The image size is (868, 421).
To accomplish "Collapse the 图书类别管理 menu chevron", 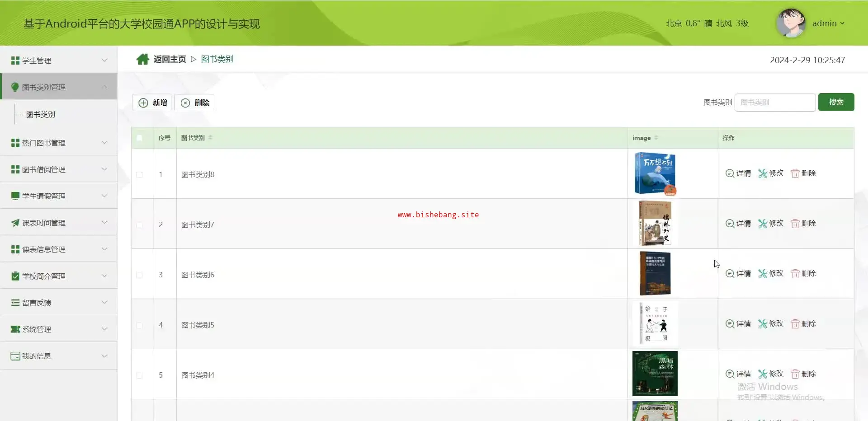I will 104,87.
